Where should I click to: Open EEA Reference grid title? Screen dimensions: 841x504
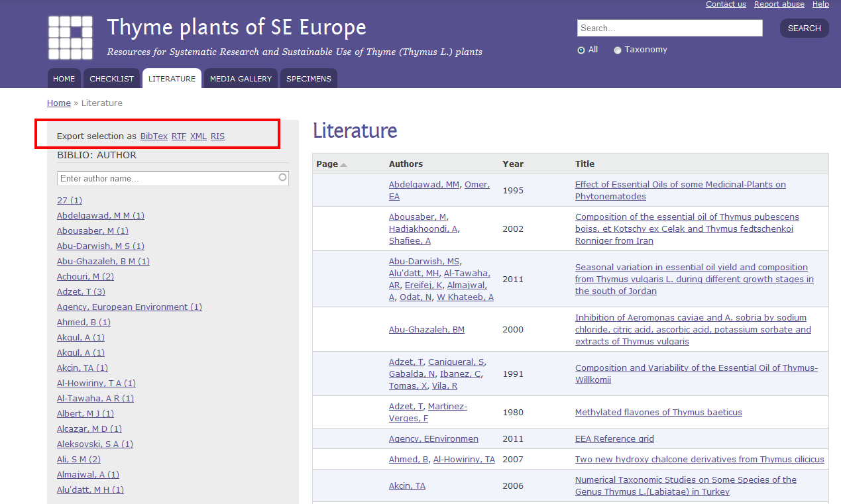(x=614, y=438)
